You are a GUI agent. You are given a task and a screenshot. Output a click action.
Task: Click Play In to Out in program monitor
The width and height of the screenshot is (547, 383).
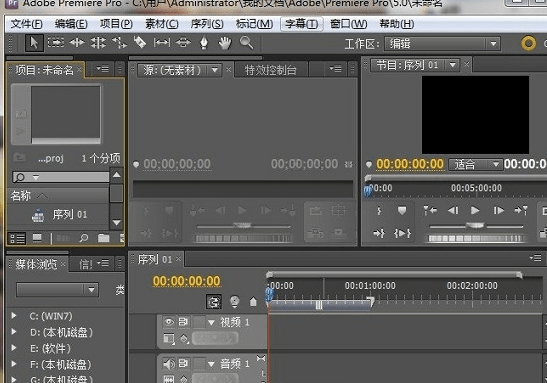click(x=402, y=233)
